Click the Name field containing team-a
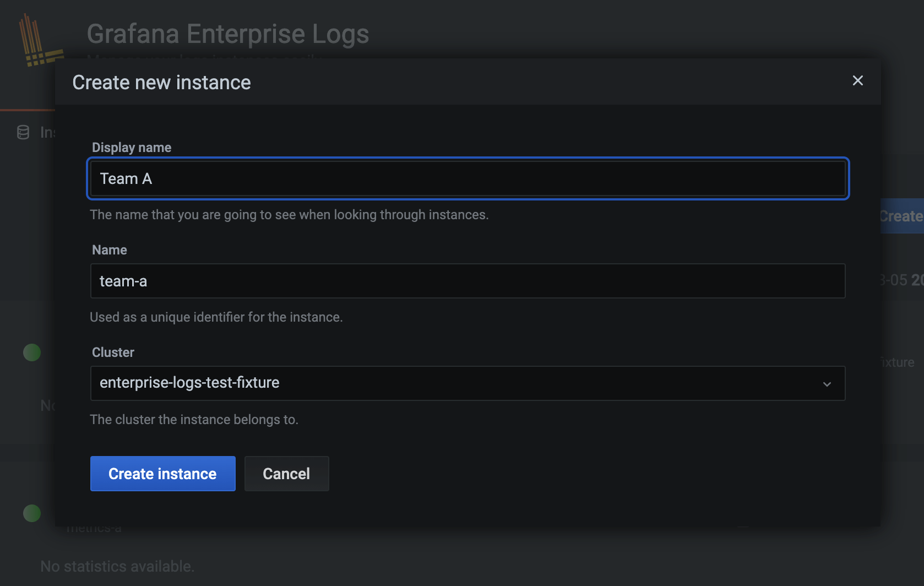924x586 pixels. pos(467,281)
